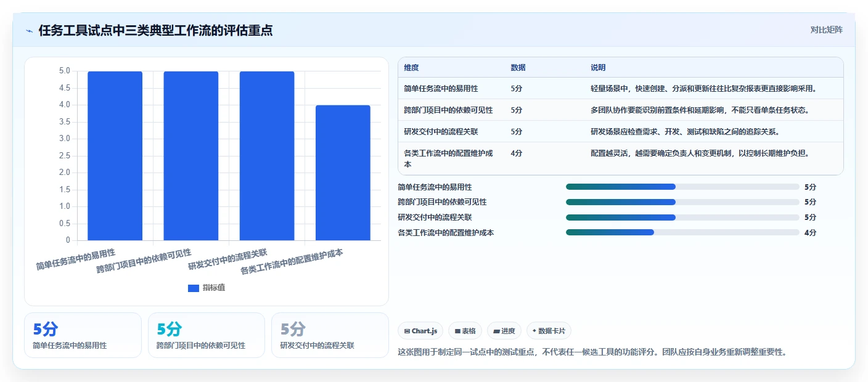This screenshot has height=382, width=868.
Task: Select table cell 研发交付中的流程关联
Action: [x=441, y=132]
